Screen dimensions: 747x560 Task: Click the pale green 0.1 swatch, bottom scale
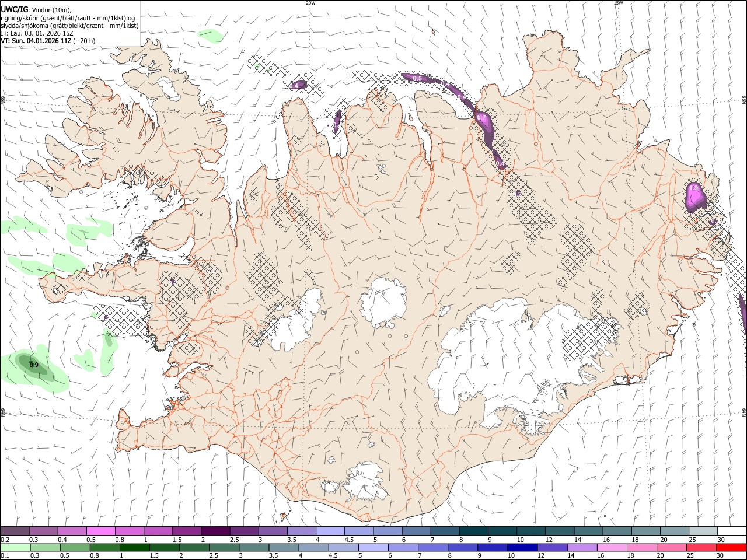[x=15, y=547]
